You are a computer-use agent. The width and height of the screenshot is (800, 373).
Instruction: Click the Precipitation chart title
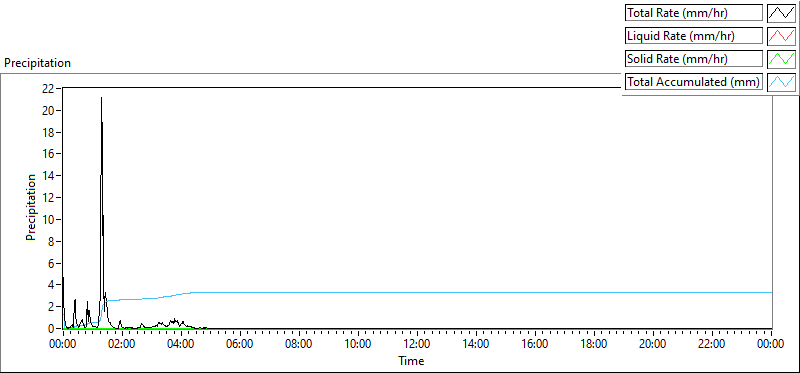click(37, 63)
